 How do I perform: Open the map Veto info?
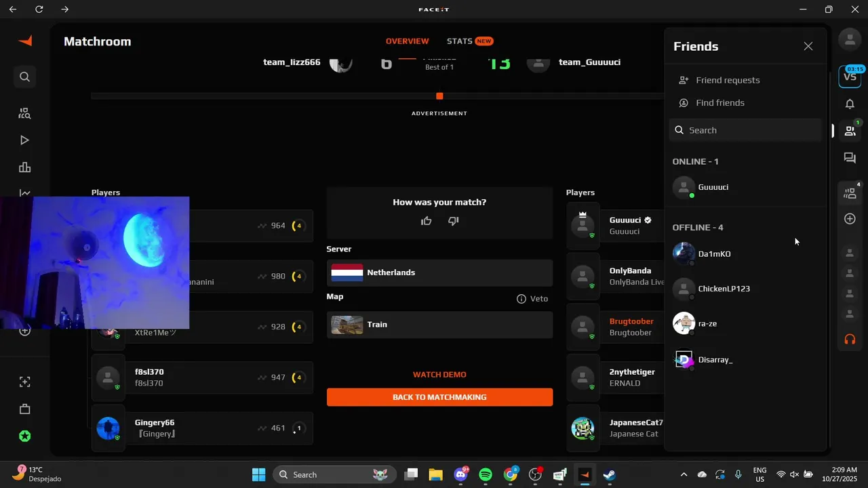pyautogui.click(x=532, y=299)
